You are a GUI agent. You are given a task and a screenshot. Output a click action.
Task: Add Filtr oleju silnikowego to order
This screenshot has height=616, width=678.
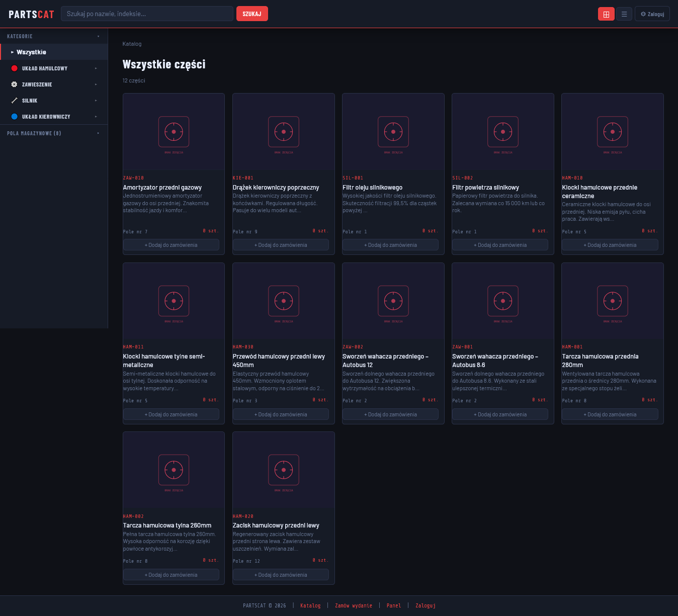(390, 245)
